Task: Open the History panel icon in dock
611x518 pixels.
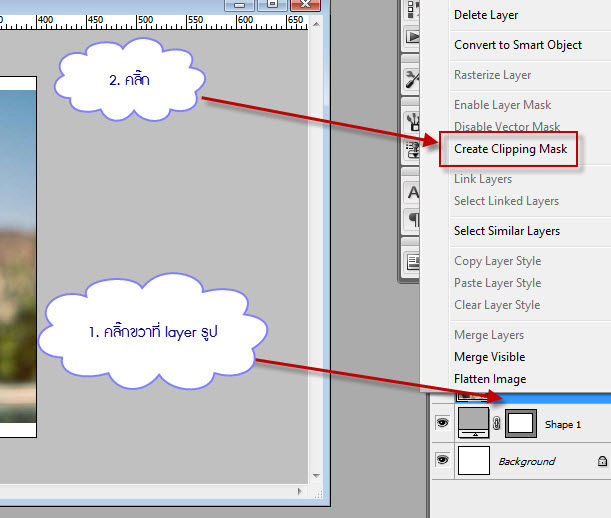Action: click(413, 10)
